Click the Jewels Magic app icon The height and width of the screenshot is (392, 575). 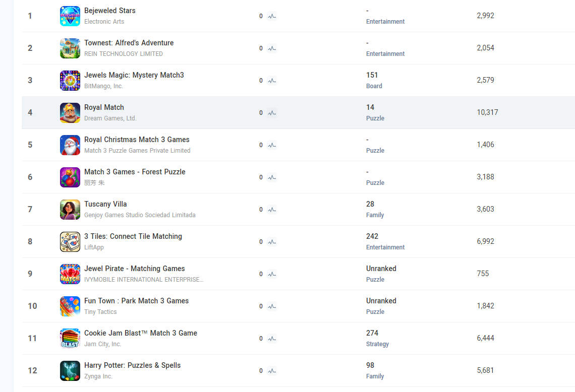70,81
